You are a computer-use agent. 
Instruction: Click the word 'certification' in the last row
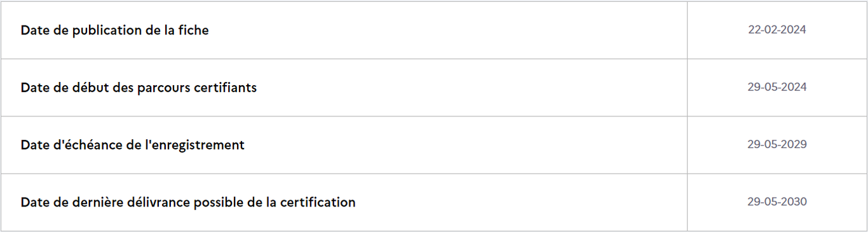(316, 201)
